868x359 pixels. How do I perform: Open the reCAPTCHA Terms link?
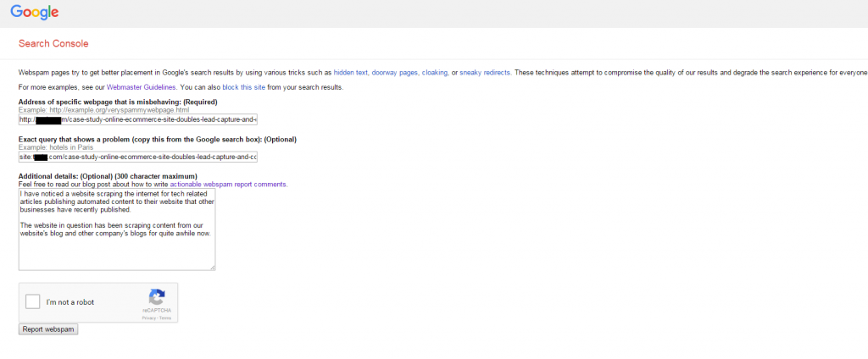(x=165, y=318)
